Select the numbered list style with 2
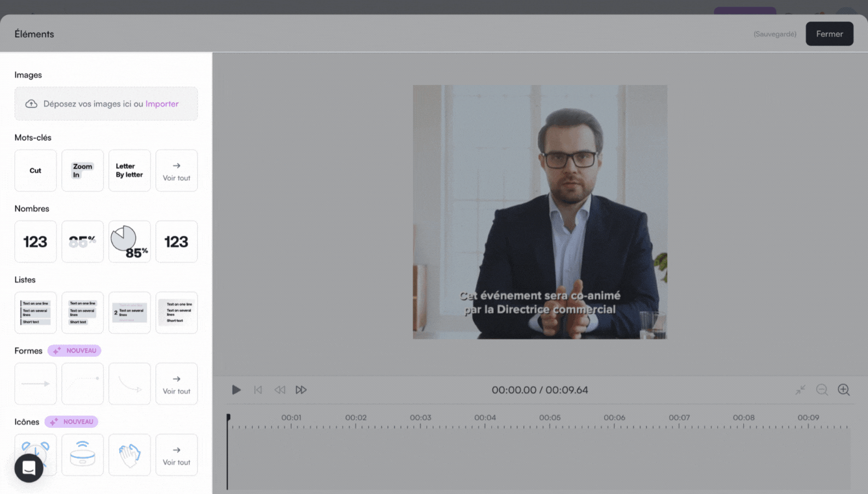The image size is (868, 494). tap(130, 313)
